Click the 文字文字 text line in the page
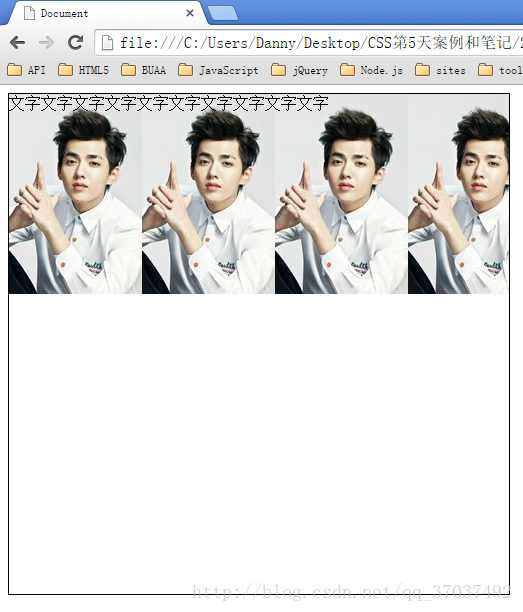This screenshot has width=523, height=612. [168, 103]
